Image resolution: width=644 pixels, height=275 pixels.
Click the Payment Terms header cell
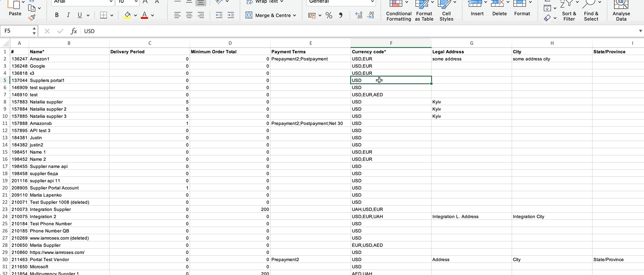click(310, 52)
